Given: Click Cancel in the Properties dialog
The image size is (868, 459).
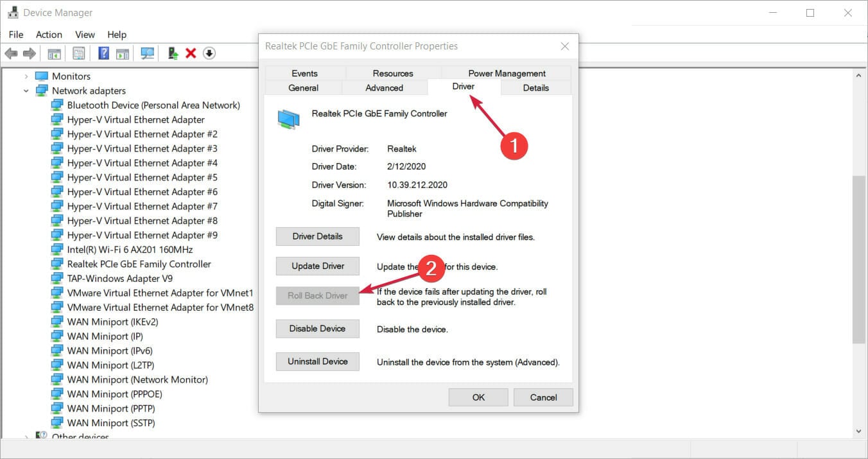Looking at the screenshot, I should (x=543, y=397).
